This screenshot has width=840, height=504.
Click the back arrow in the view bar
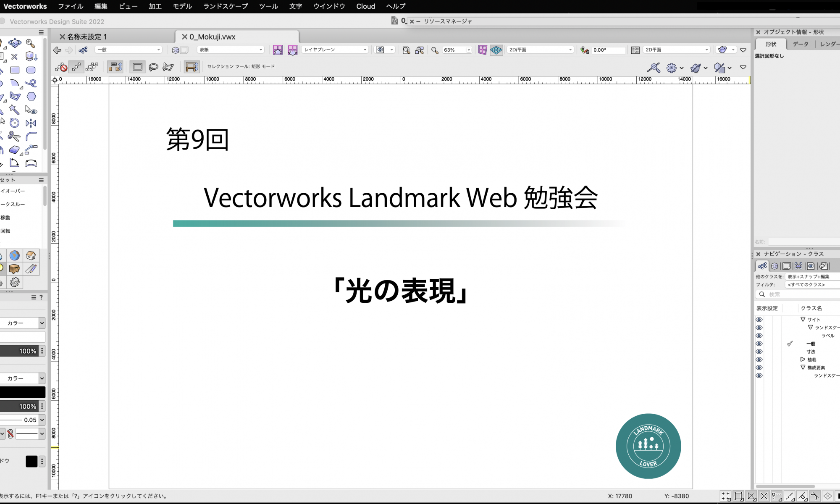pyautogui.click(x=57, y=50)
